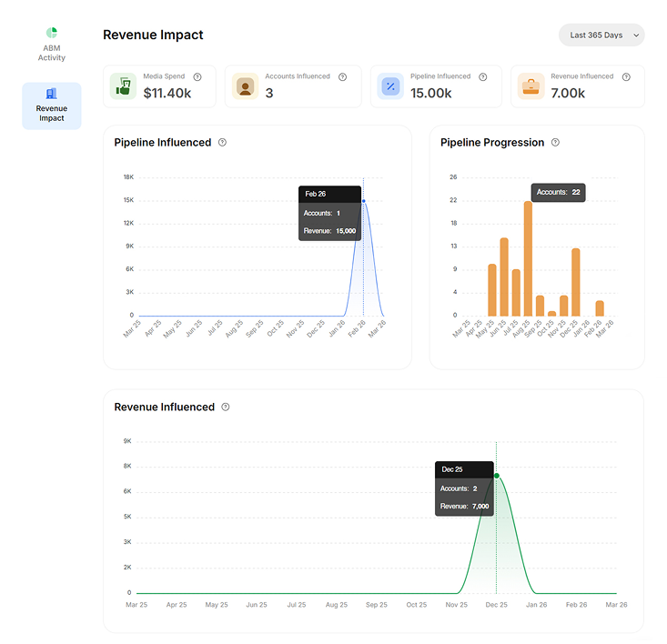Image resolution: width=667 pixels, height=644 pixels.
Task: Click the Revenue Impact page heading
Action: click(x=153, y=35)
